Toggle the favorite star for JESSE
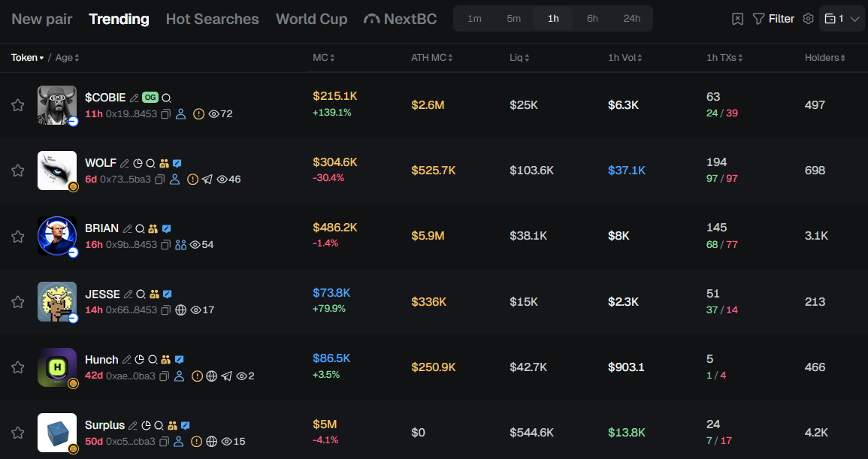This screenshot has width=868, height=459. pos(18,302)
